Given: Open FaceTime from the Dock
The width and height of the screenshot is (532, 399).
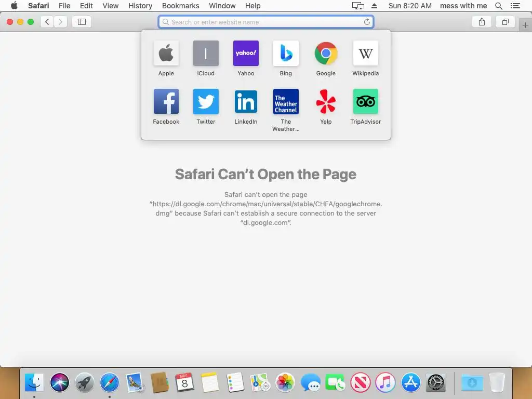Looking at the screenshot, I should [335, 382].
